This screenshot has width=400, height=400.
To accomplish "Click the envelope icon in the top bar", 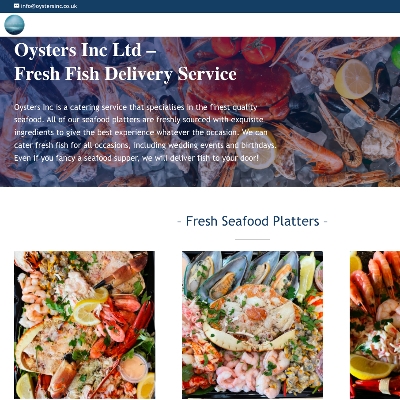I will [x=16, y=6].
